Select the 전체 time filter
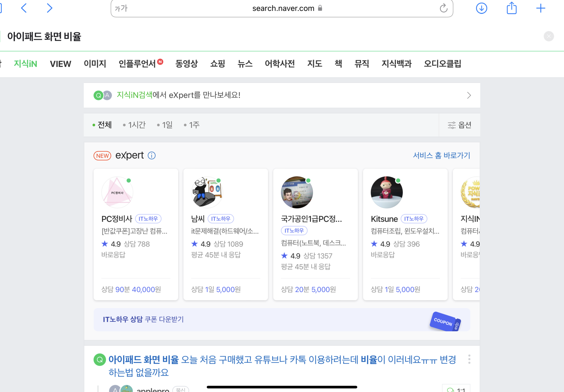 [104, 125]
